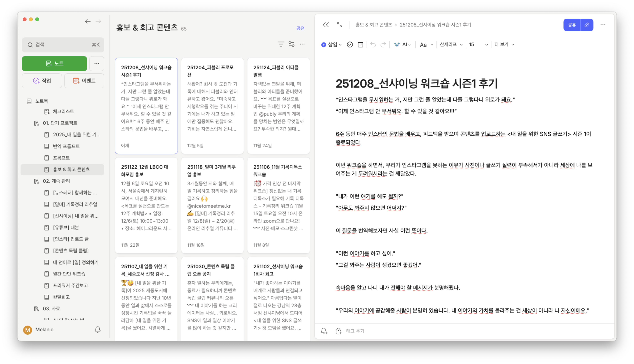Screen dimensions: 634x364
Task: Open the 02. 계속 관리 stack
Action: point(56,181)
